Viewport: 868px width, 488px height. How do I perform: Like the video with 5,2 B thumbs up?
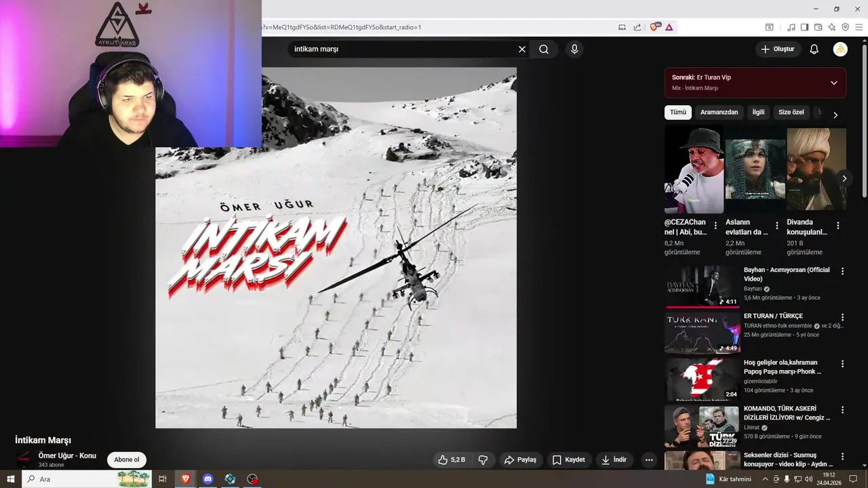[452, 460]
